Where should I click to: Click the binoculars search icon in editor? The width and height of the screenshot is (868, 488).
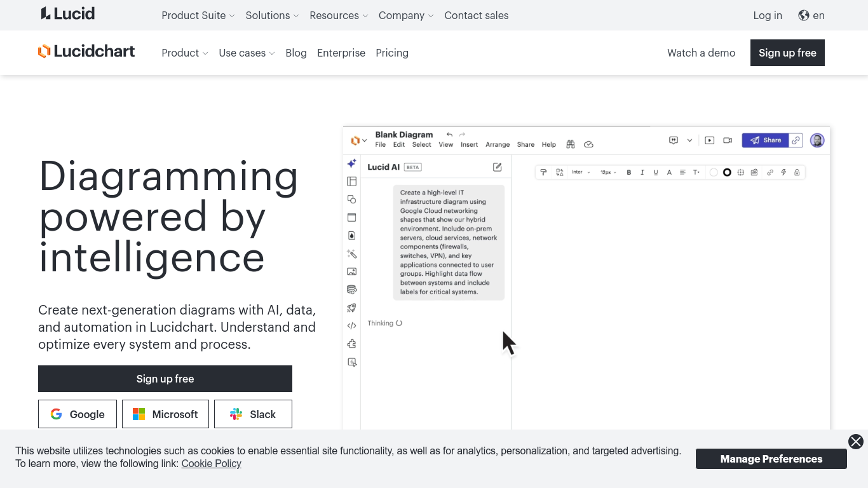click(571, 144)
